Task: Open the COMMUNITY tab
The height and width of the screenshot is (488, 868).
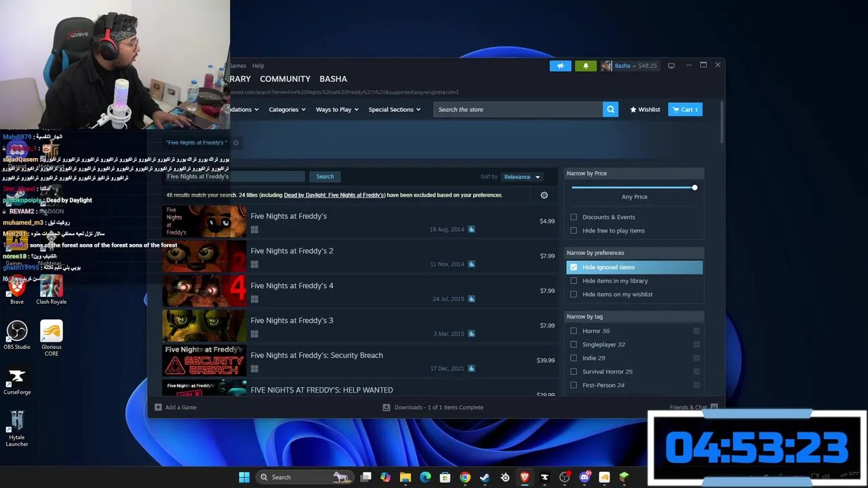Action: click(x=285, y=79)
